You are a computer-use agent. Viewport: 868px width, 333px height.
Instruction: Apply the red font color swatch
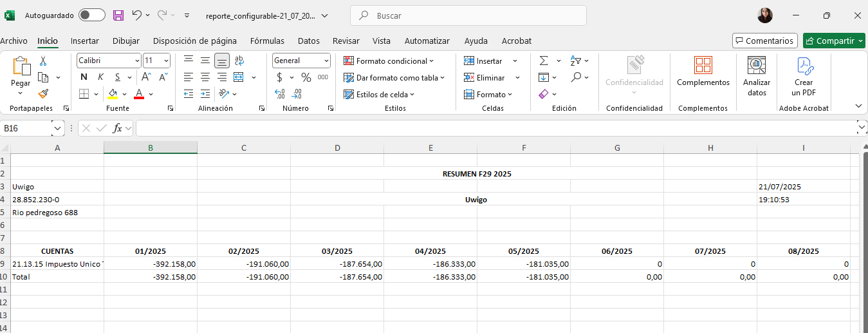(x=138, y=94)
